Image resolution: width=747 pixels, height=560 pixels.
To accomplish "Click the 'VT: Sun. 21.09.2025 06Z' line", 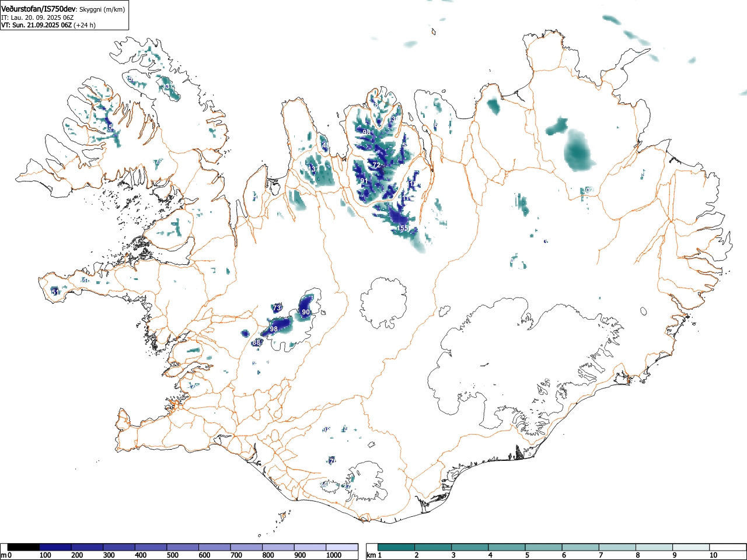I will pos(36,25).
